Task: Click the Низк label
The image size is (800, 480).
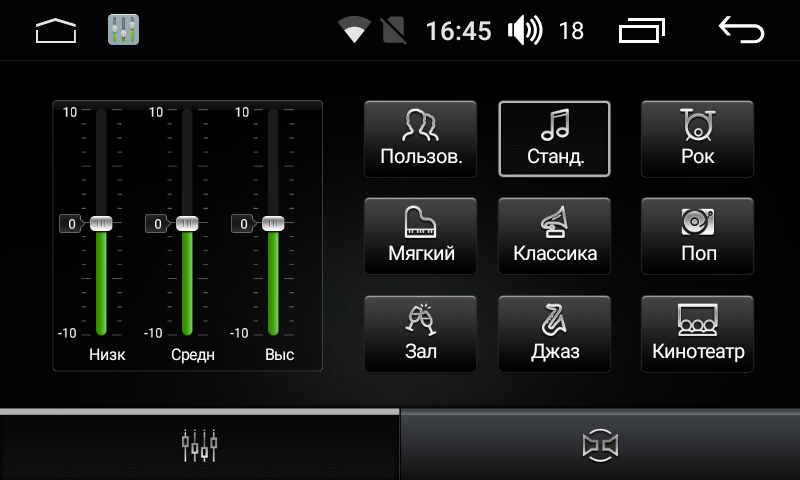Action: (x=107, y=355)
